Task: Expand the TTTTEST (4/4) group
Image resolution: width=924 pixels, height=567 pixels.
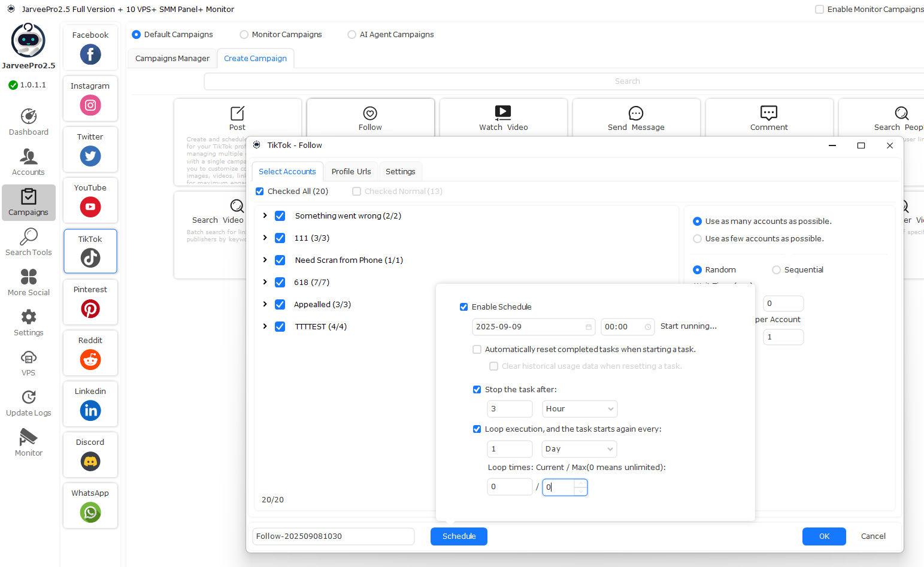Action: (265, 326)
